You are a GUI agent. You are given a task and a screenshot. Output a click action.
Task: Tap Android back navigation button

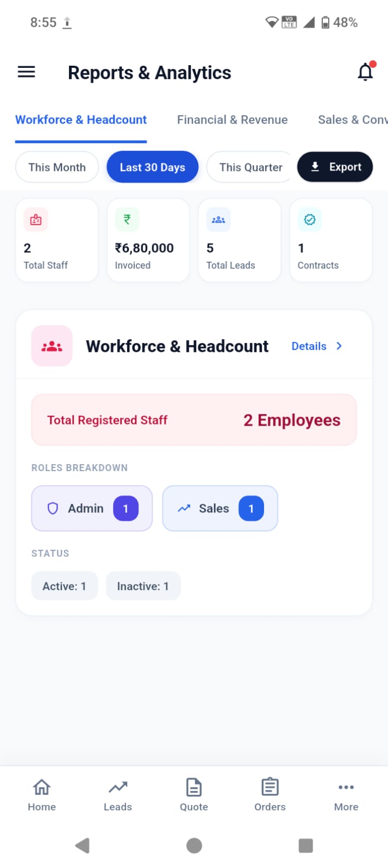point(82,845)
